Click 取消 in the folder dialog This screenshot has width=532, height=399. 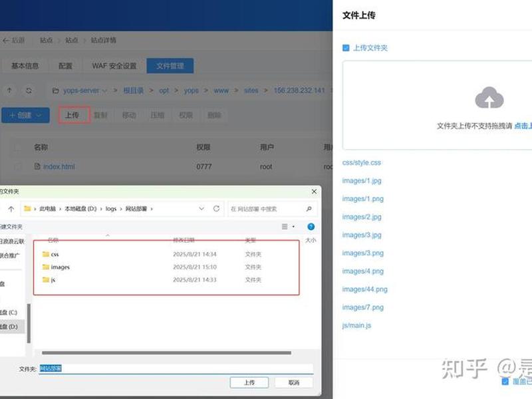coord(294,382)
